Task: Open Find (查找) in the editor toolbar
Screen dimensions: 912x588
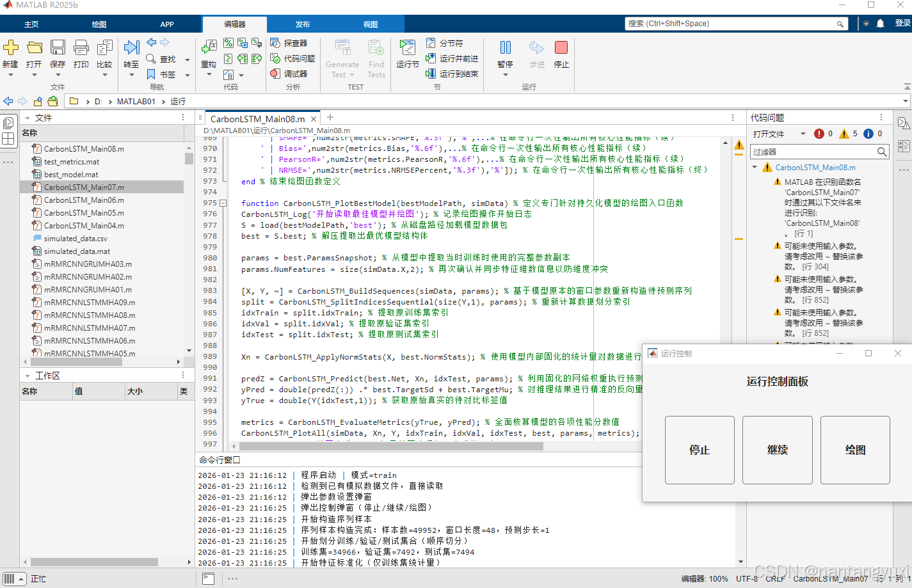Action: [x=161, y=59]
